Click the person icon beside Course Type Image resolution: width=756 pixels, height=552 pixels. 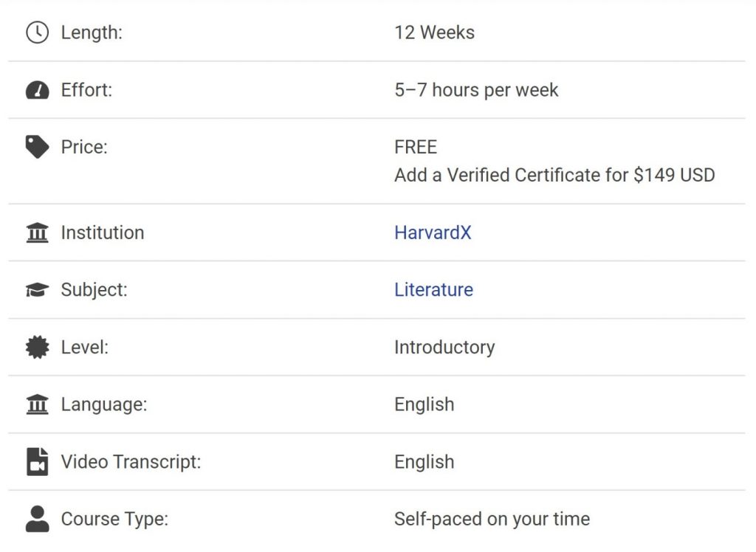(x=37, y=520)
